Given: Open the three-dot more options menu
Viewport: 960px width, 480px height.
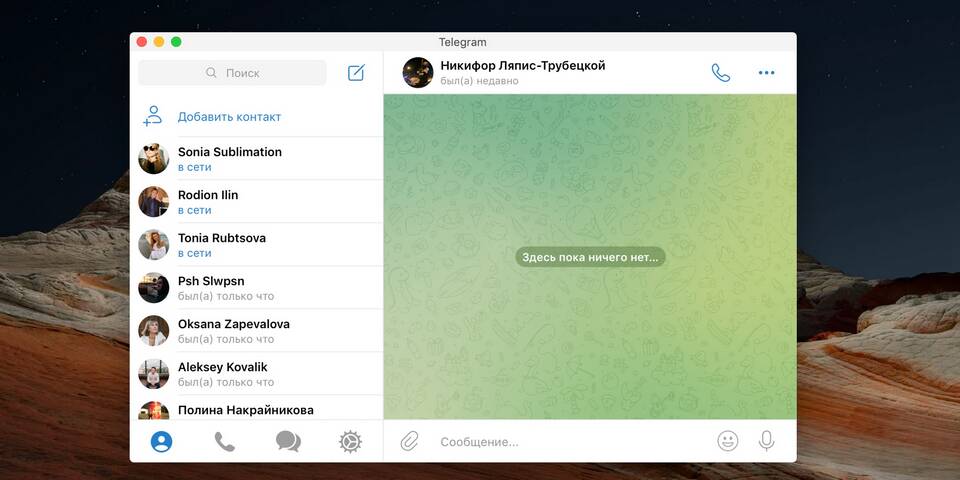Looking at the screenshot, I should [766, 73].
